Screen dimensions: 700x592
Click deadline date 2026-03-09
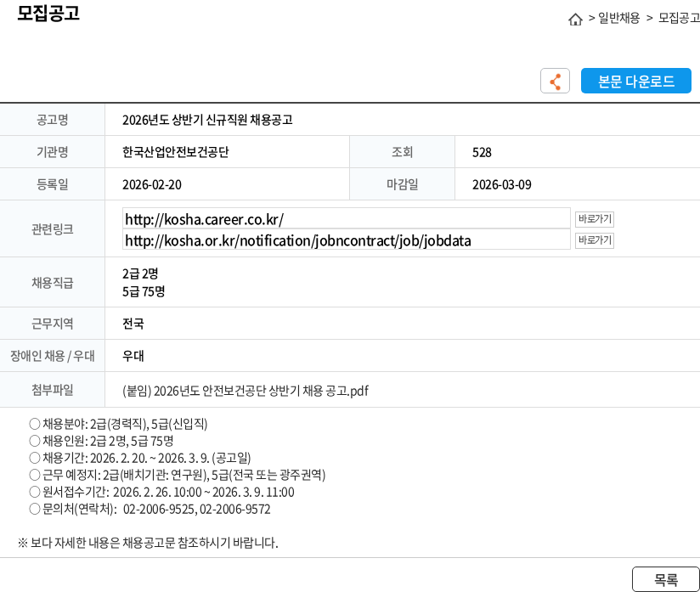click(x=502, y=185)
